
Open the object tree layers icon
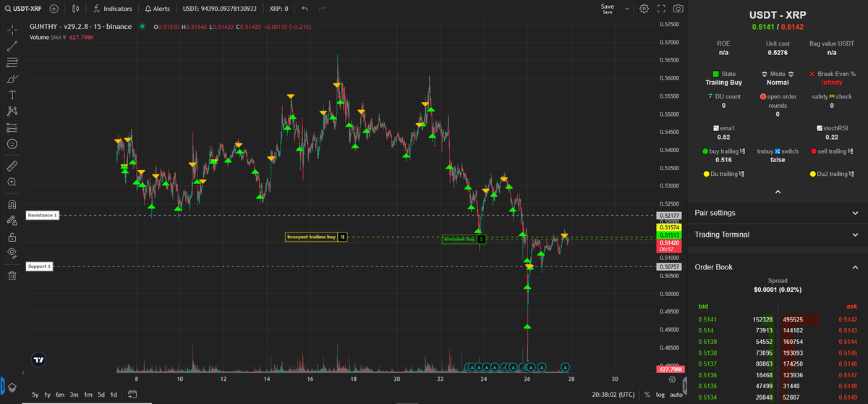click(11, 387)
